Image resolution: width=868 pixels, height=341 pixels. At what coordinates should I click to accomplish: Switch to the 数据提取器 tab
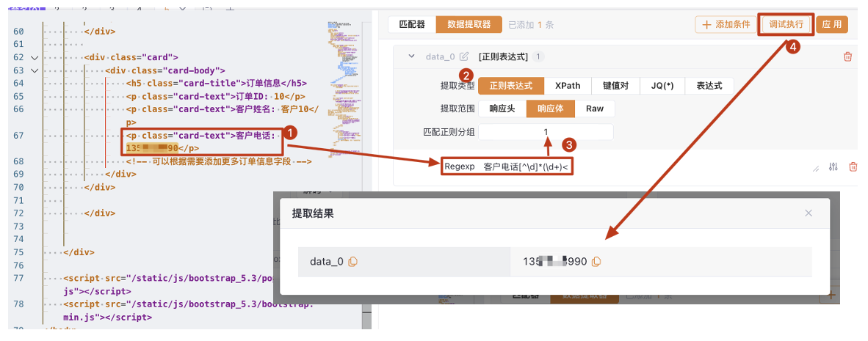469,24
